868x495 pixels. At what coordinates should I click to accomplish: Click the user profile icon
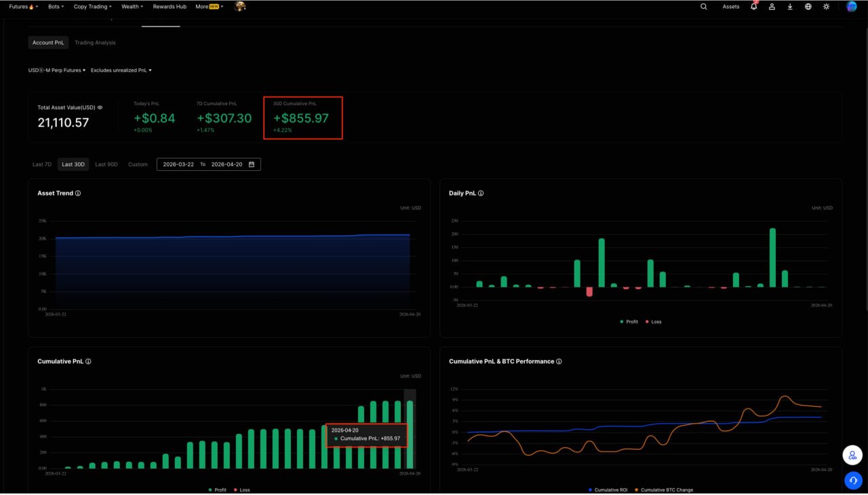pos(772,7)
